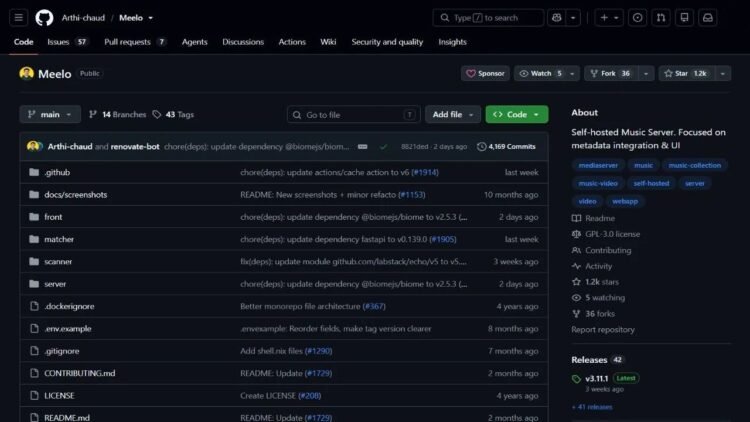The height and width of the screenshot is (422, 750).
Task: Open pull requests icon in header
Action: point(661,18)
